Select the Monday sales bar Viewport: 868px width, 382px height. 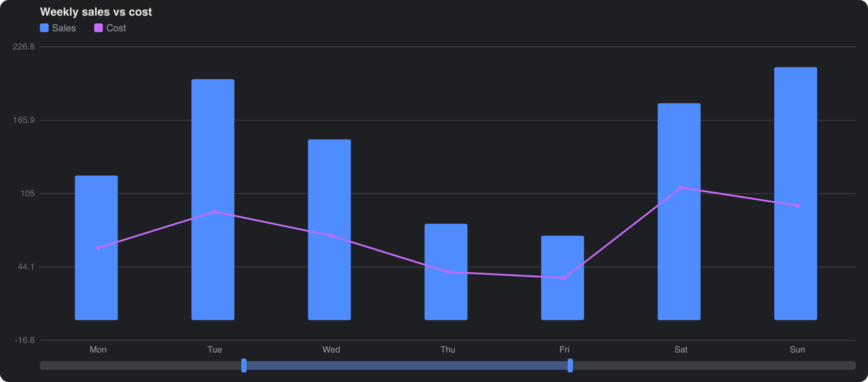click(x=96, y=248)
